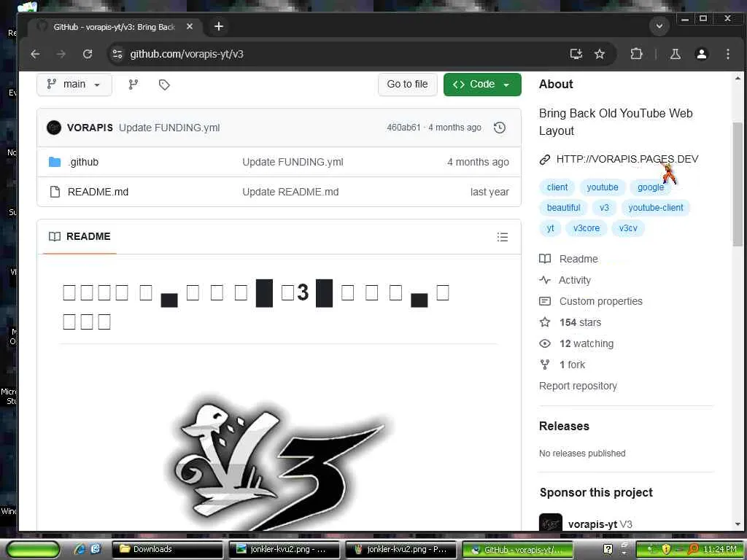Image resolution: width=747 pixels, height=560 pixels.
Task: Open the latest commit message Update FUNDING.yml
Action: [x=169, y=128]
